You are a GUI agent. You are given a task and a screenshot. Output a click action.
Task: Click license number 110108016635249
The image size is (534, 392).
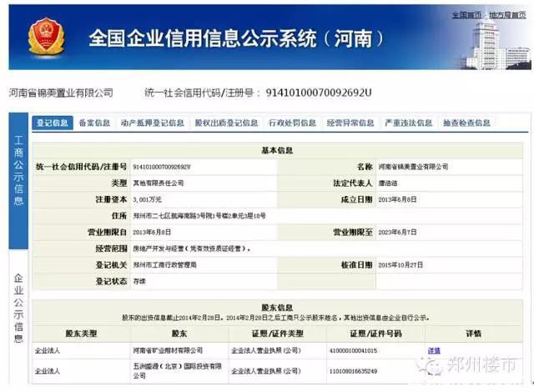tap(353, 371)
